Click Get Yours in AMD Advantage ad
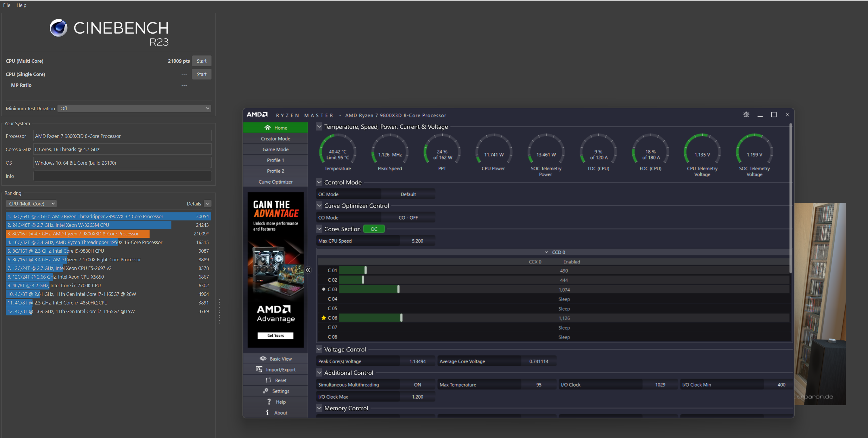 click(x=275, y=336)
